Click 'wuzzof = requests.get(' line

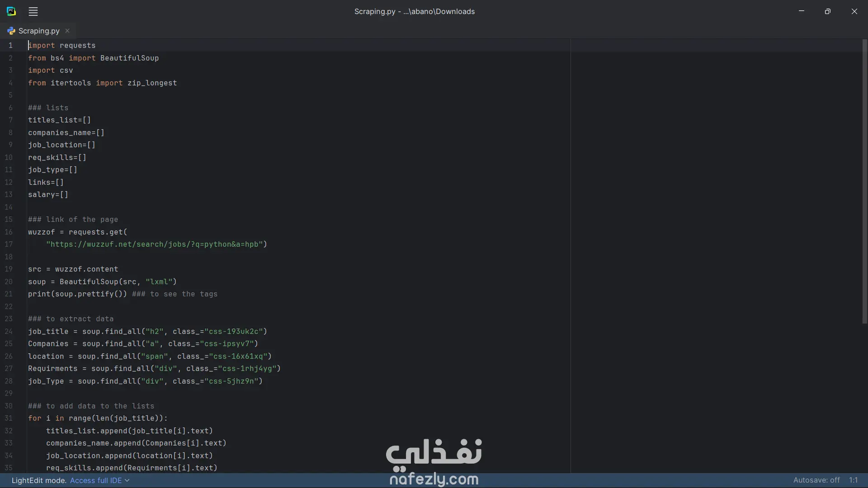click(x=77, y=232)
